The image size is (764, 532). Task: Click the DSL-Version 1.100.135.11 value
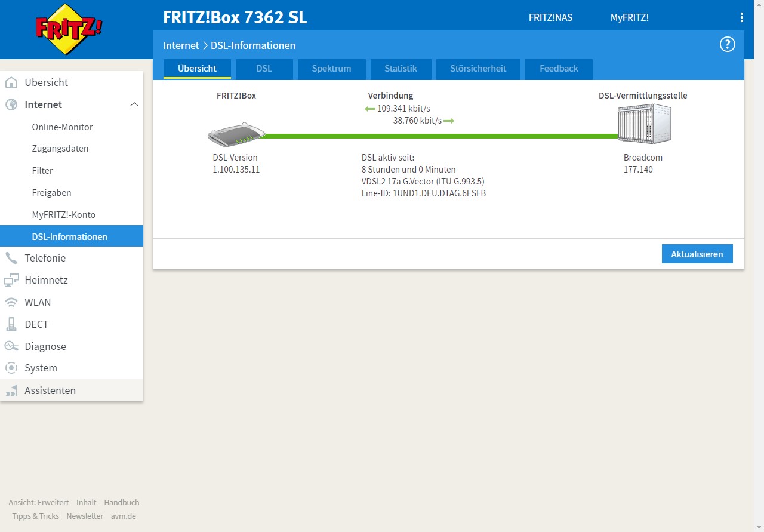pyautogui.click(x=236, y=170)
